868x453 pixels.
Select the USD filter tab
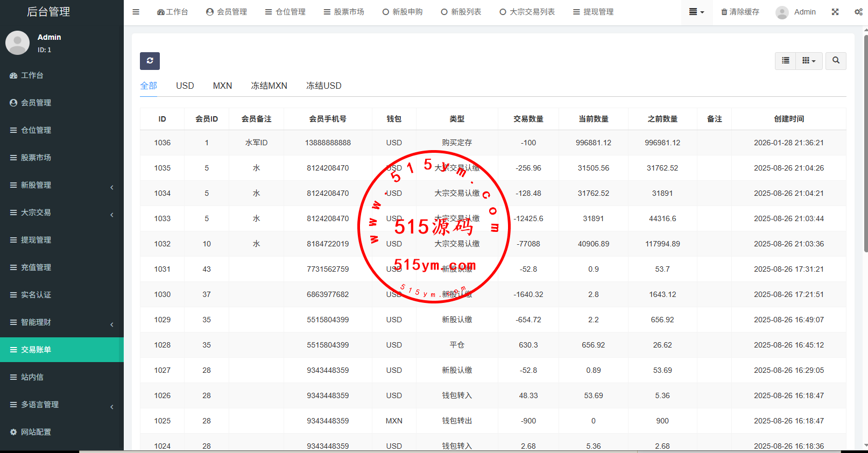point(185,86)
